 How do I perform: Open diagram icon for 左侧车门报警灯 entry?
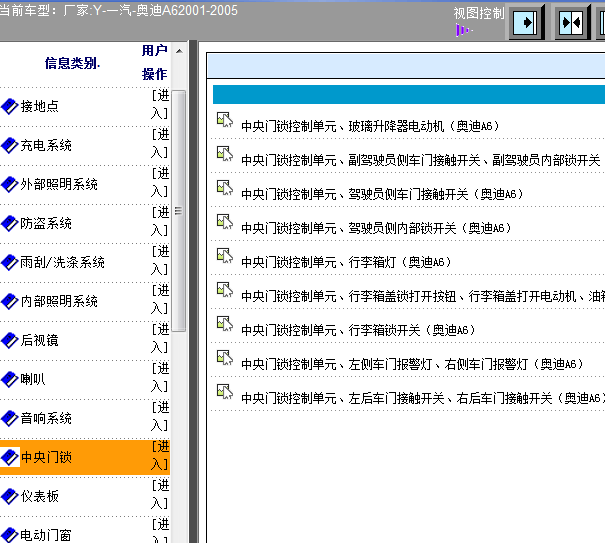point(225,358)
